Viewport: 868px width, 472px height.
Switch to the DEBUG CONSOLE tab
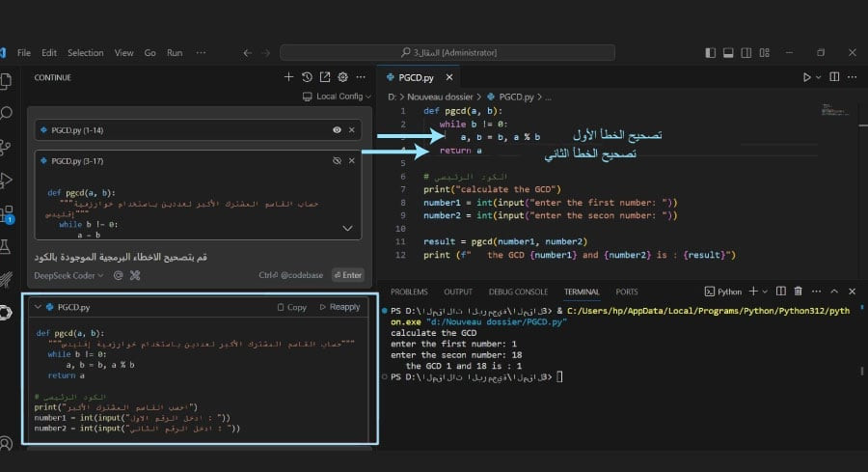[x=518, y=292]
